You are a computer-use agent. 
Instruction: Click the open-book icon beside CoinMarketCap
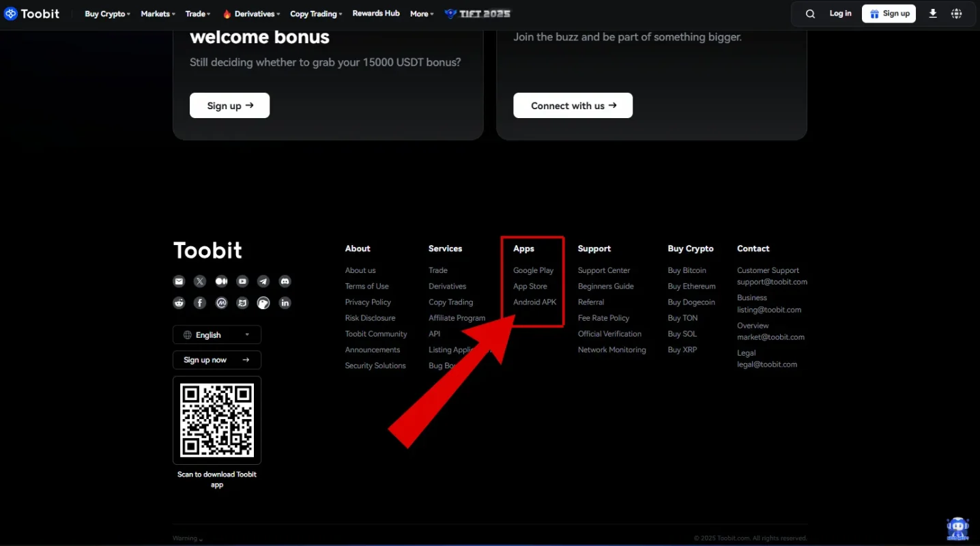tap(242, 302)
